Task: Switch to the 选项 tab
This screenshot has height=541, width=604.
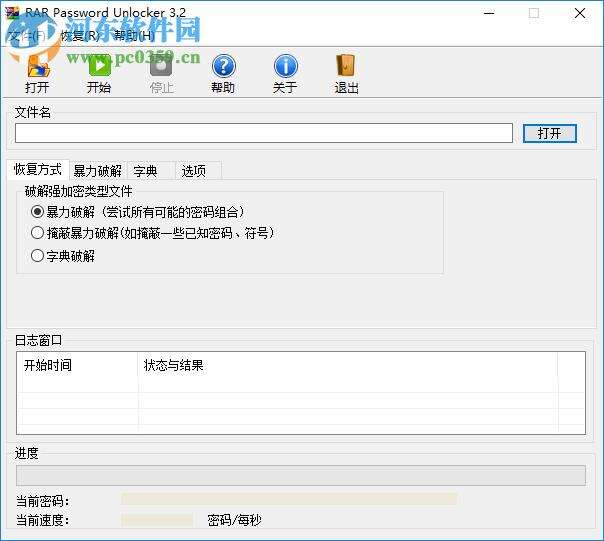Action: (x=198, y=171)
